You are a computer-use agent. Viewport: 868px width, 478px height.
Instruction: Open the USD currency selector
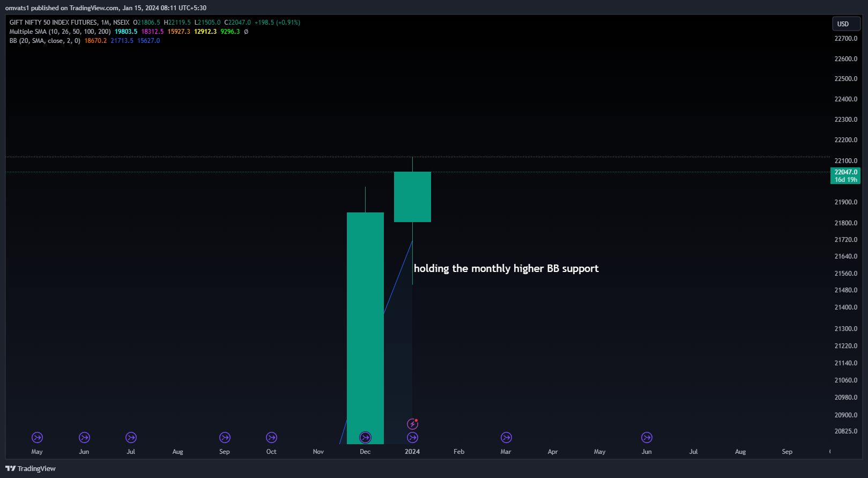click(845, 24)
